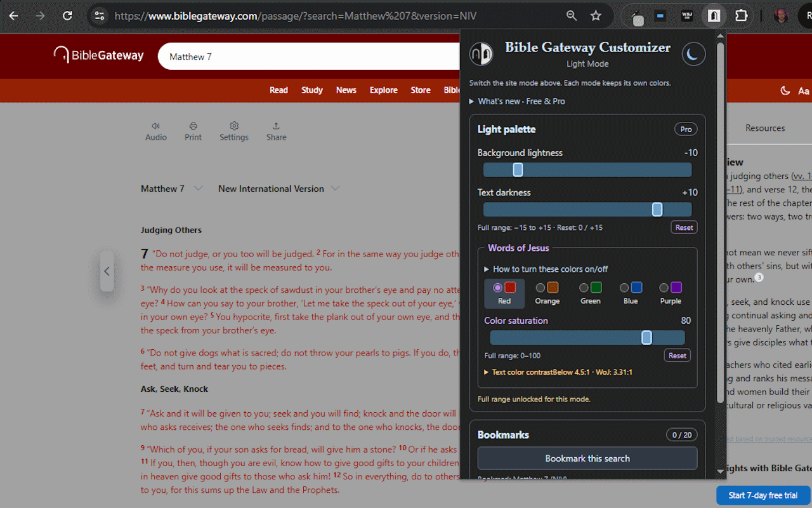Expand What's new · Free & Pro

(517, 102)
